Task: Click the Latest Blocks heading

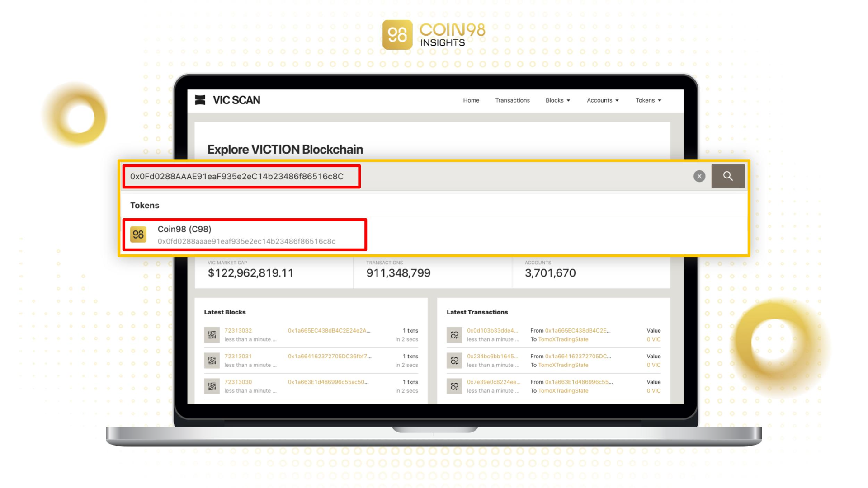Action: pos(225,312)
